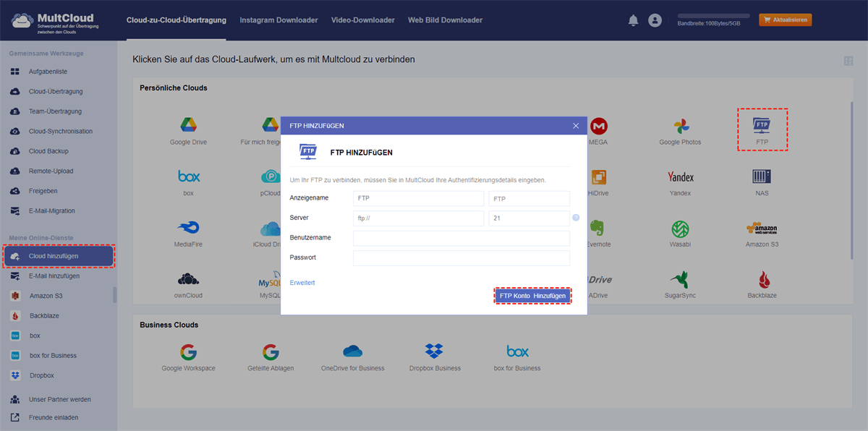This screenshot has width=868, height=431.
Task: Select the Google Drive cloud icon
Action: tap(188, 124)
